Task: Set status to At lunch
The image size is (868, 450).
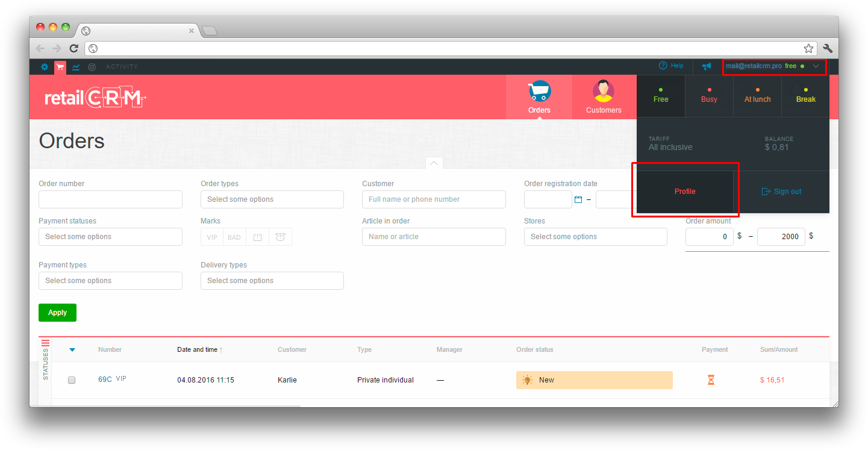Action: pos(757,96)
